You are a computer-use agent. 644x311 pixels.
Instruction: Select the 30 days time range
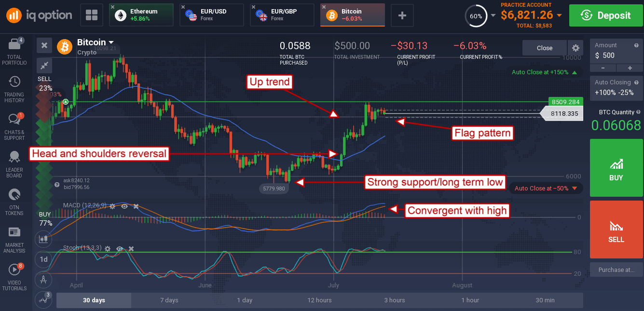click(94, 300)
